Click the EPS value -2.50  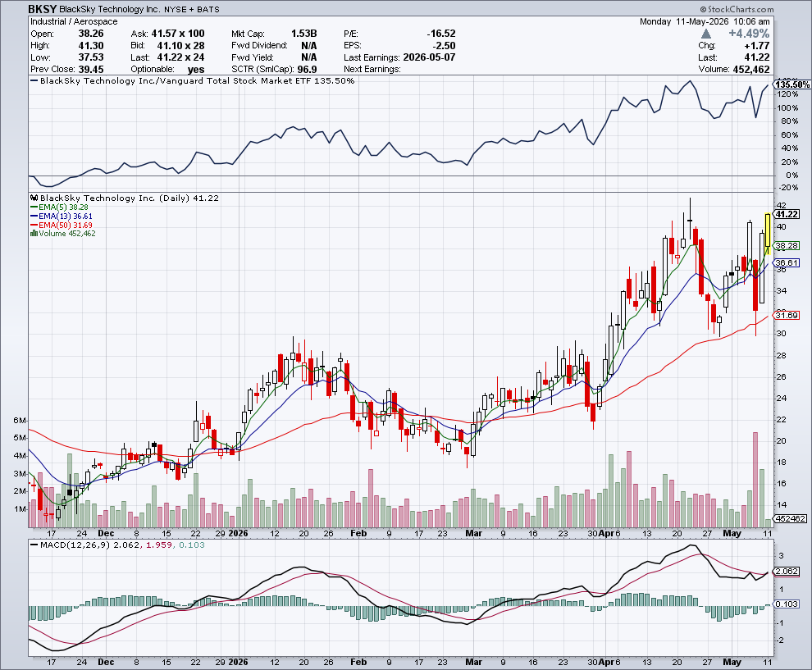click(x=445, y=46)
